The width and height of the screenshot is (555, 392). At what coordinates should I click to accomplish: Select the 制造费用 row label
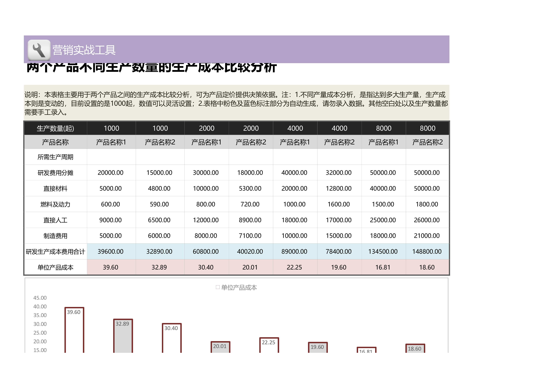pos(55,236)
